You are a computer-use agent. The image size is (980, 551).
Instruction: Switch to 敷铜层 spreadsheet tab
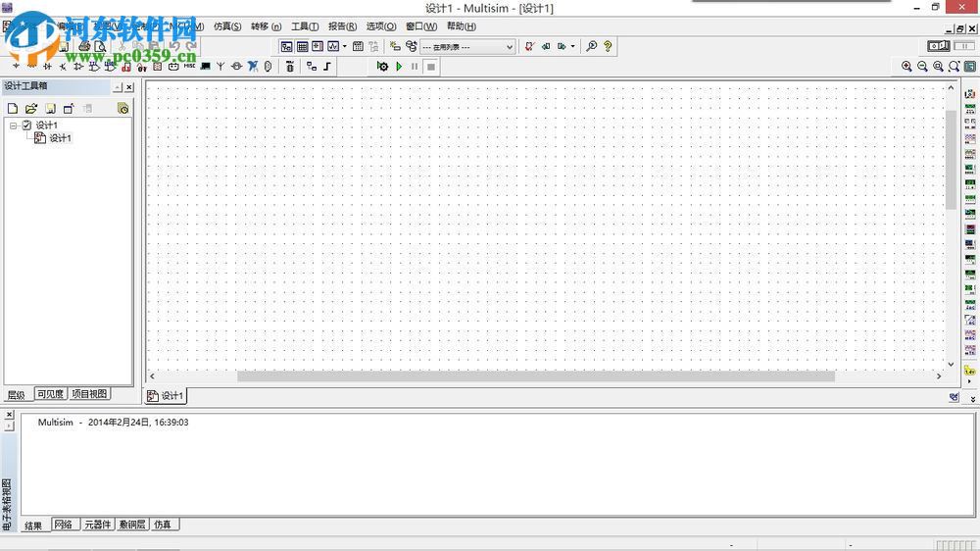point(132,525)
